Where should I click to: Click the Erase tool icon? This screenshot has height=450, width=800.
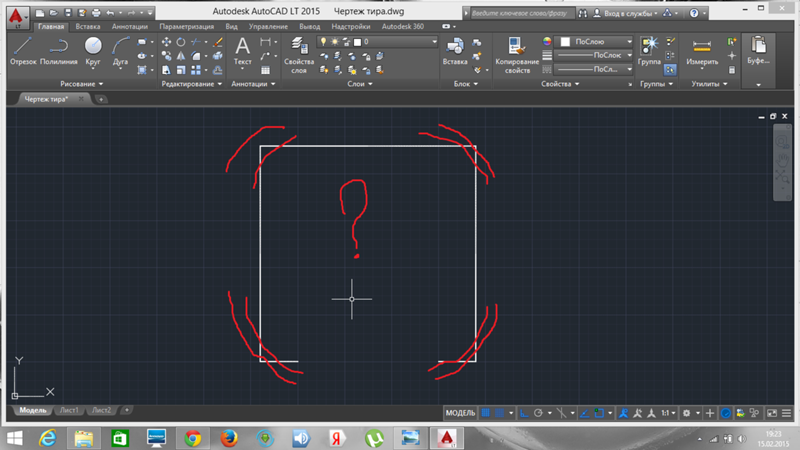[x=218, y=42]
